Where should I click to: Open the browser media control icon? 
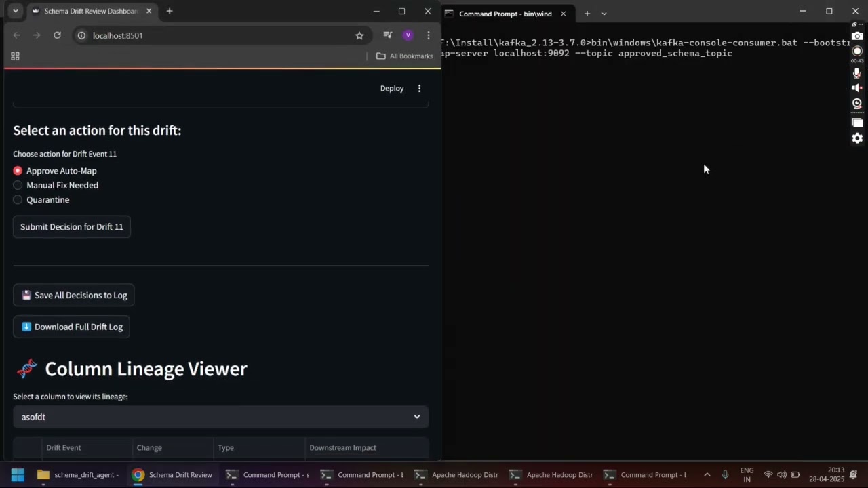point(388,35)
